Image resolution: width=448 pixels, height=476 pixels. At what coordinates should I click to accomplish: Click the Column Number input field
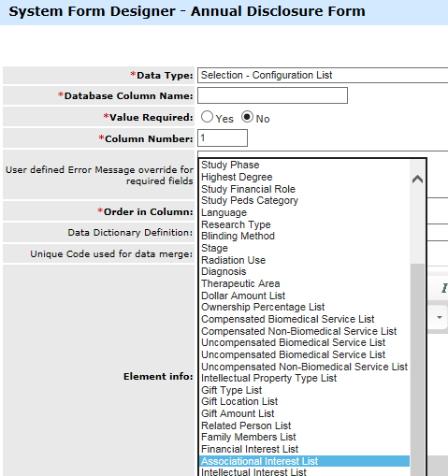(223, 138)
